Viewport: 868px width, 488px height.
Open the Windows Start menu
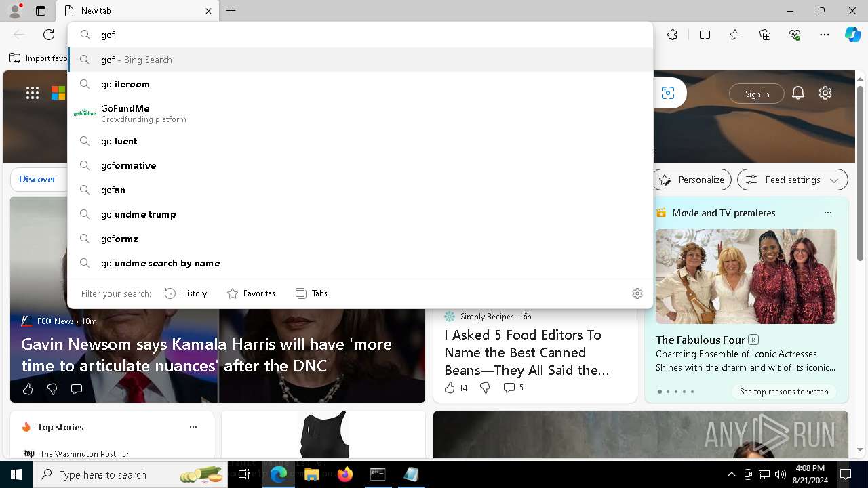[x=16, y=474]
